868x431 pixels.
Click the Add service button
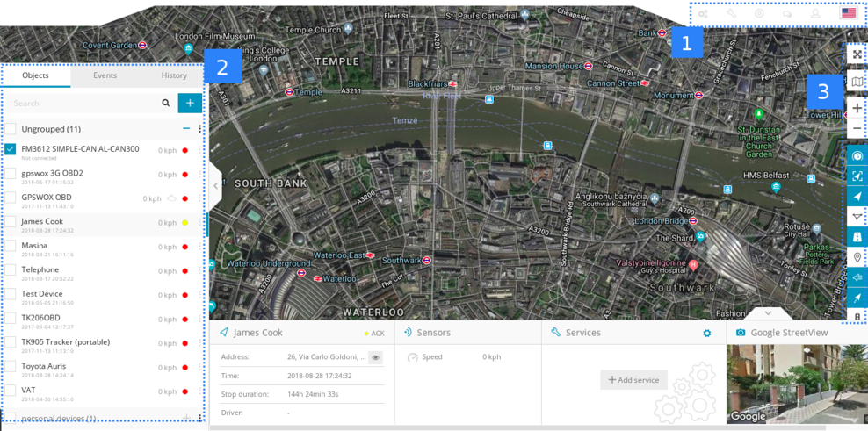(633, 380)
